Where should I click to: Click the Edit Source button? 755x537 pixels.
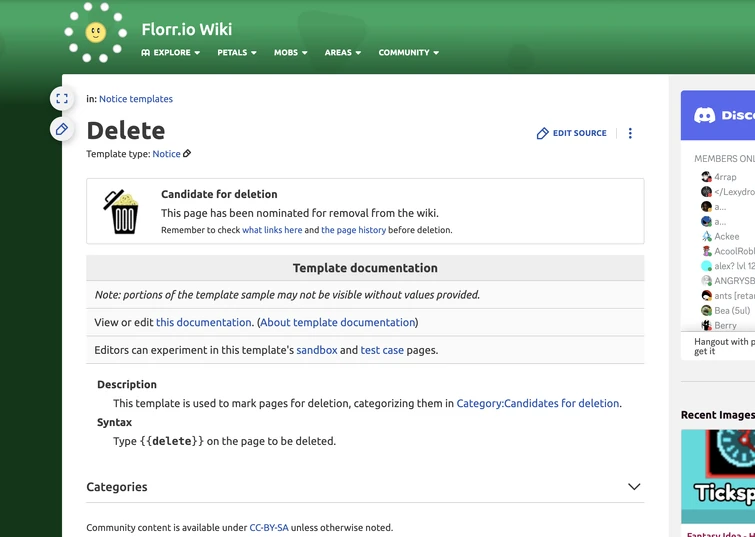(572, 133)
